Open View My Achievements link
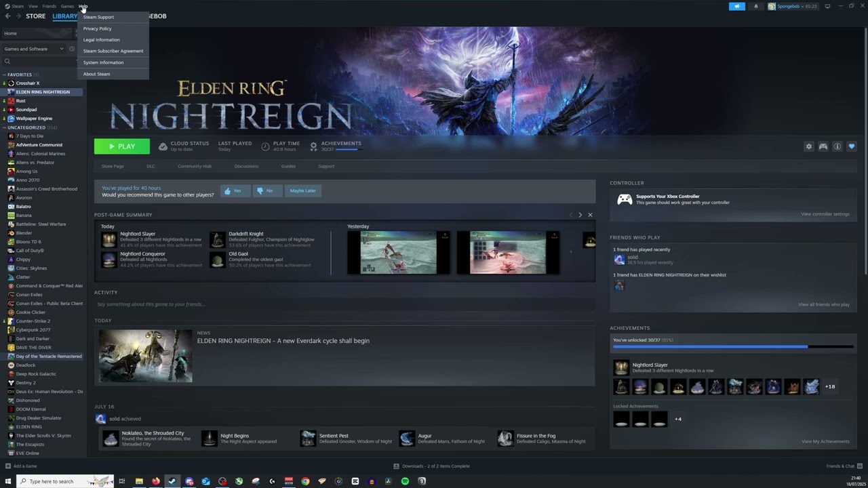Image resolution: width=868 pixels, height=488 pixels. (825, 441)
